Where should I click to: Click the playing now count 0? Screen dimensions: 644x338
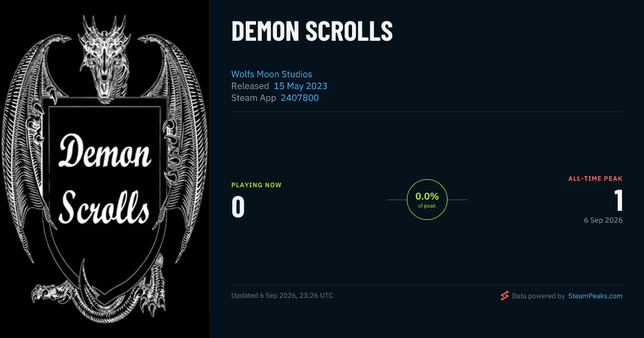(238, 207)
